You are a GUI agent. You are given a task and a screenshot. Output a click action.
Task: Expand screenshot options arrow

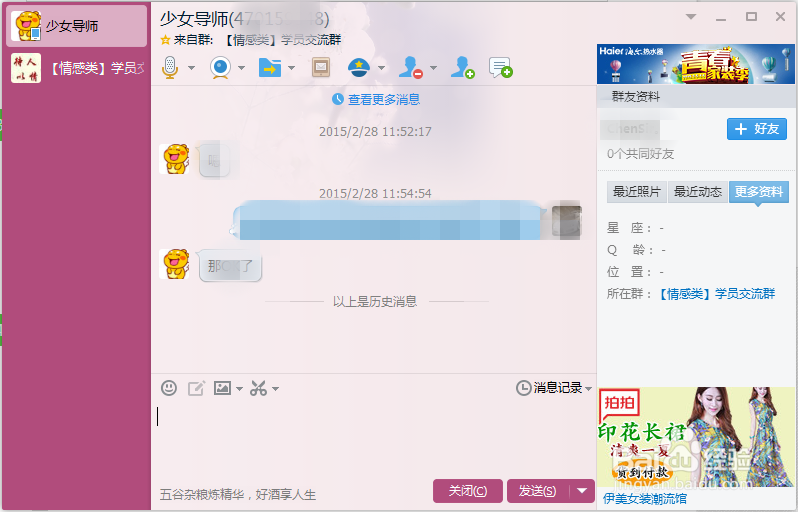point(275,389)
